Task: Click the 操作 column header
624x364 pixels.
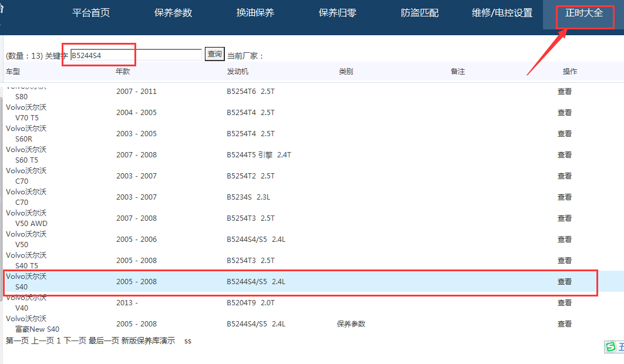Action: [x=570, y=71]
